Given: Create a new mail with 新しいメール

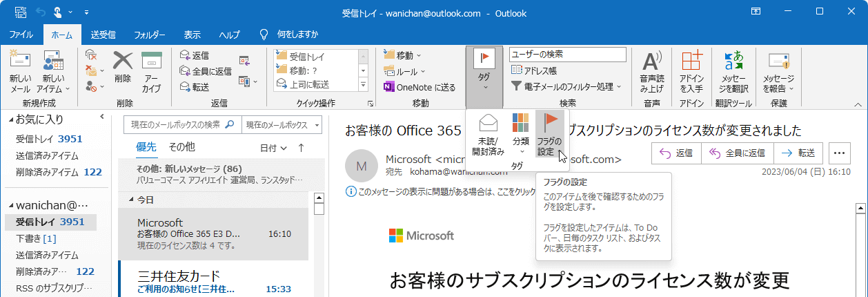Looking at the screenshot, I should tap(20, 72).
